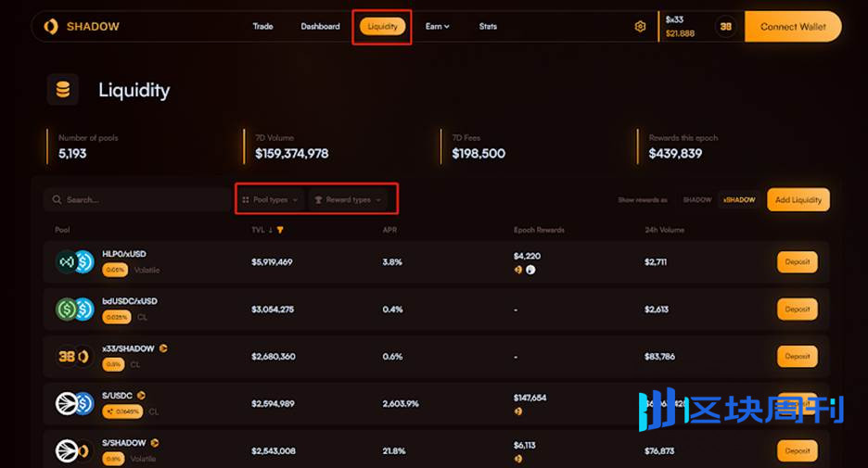Open the Stats tab

pyautogui.click(x=488, y=27)
